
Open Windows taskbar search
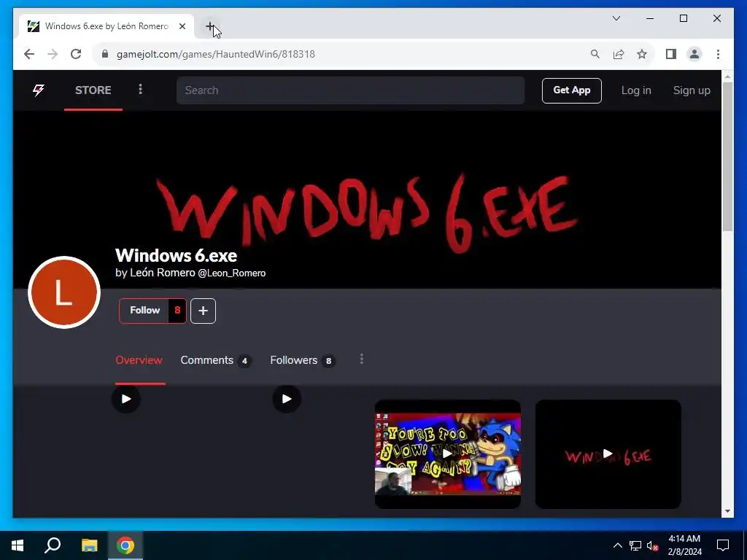pyautogui.click(x=53, y=545)
